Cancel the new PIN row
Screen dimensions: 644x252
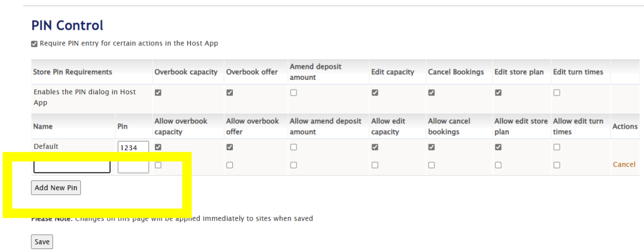point(624,165)
